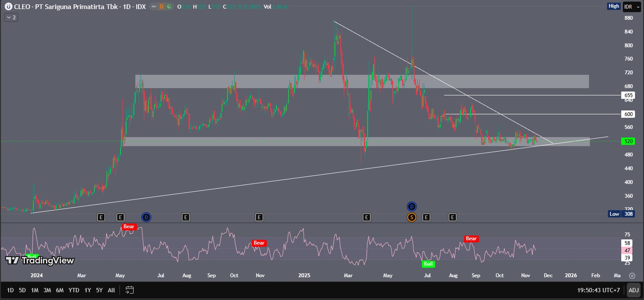Image resolution: width=644 pixels, height=300 pixels.
Task: Click the Feb label on time axis
Action: tap(595, 275)
